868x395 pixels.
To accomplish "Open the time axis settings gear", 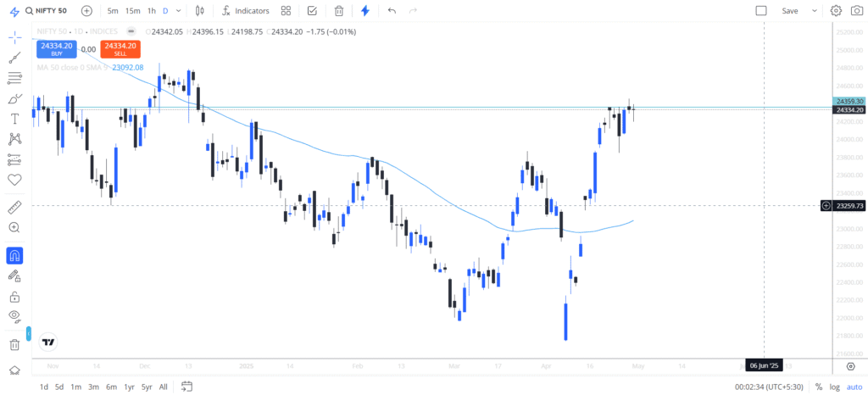I will click(851, 365).
